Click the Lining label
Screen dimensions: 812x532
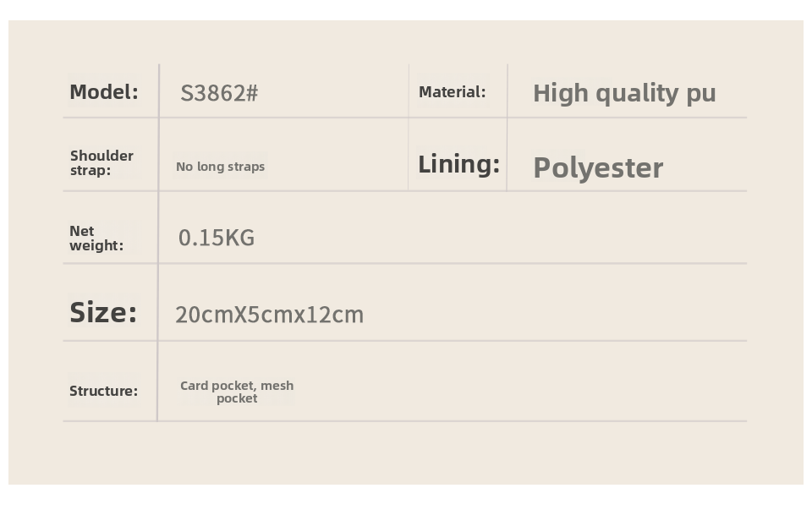(458, 164)
